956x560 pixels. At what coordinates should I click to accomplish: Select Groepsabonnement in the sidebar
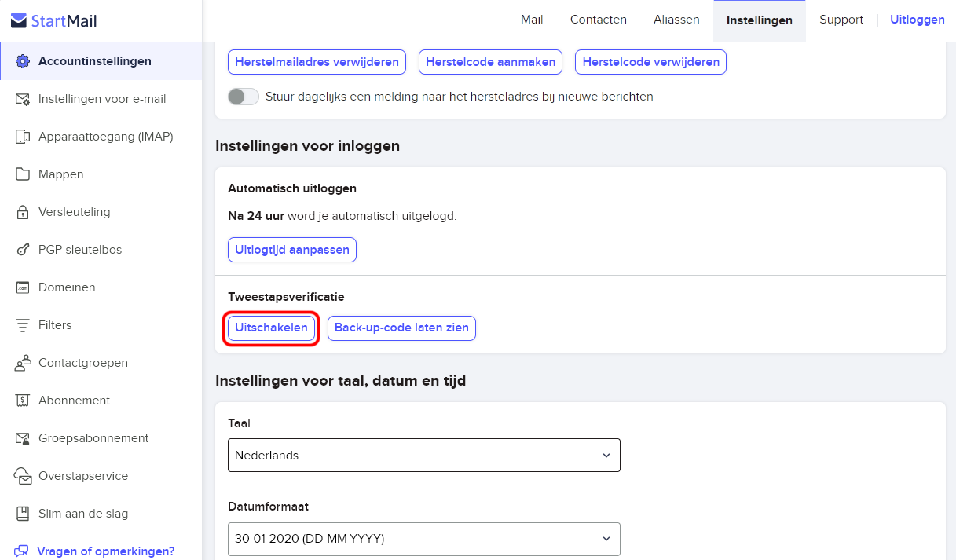(101, 438)
